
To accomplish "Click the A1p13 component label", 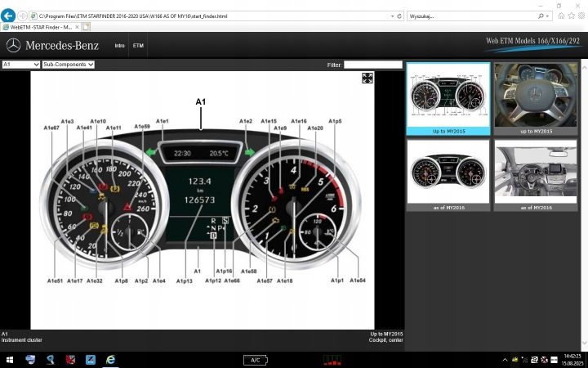I will (184, 280).
